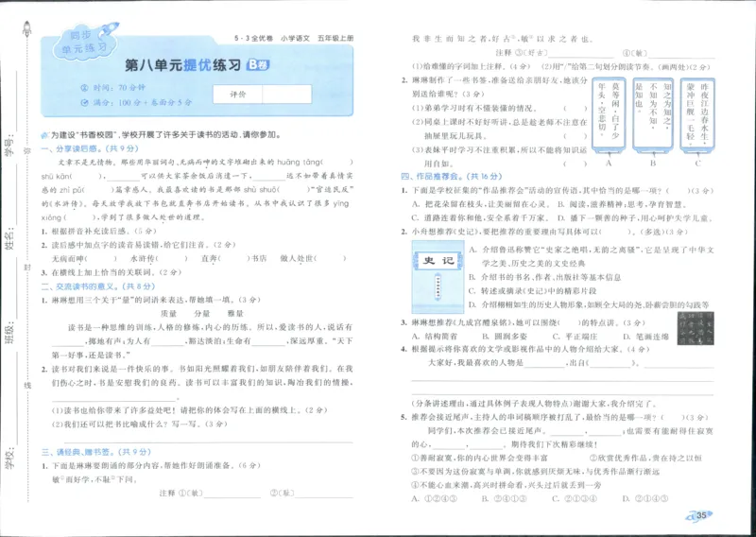756x537 pixels.
Task: Click the blank after ②(耻)
Action: click(324, 494)
